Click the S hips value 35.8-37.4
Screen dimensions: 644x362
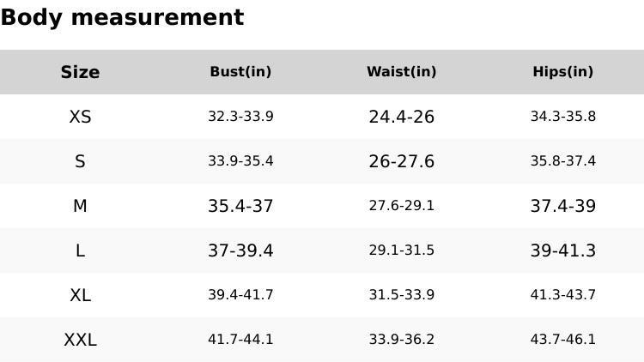click(563, 161)
